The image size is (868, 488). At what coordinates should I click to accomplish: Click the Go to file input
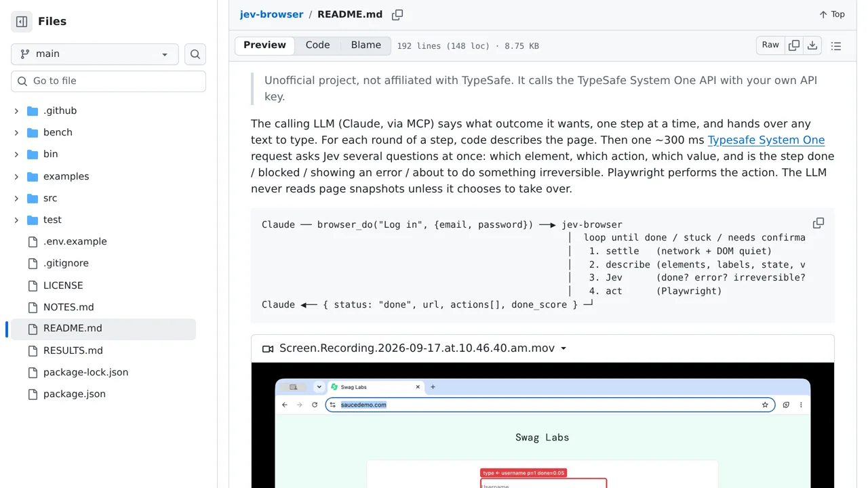coord(108,81)
